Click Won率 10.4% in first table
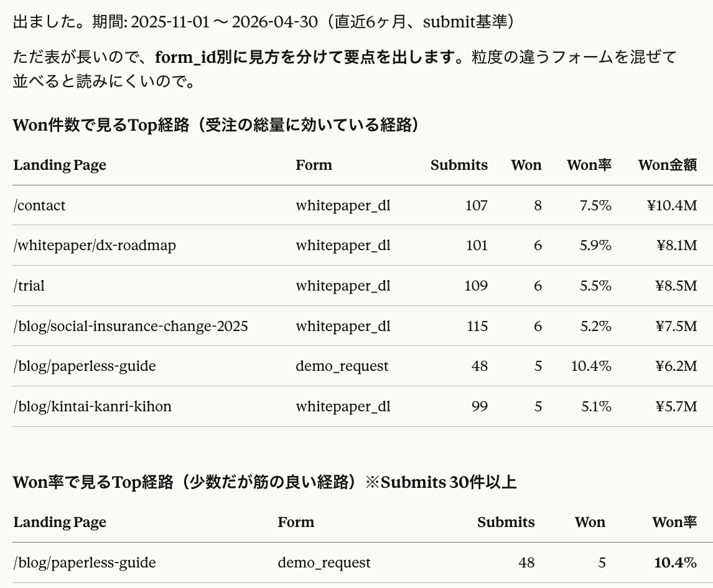713x588 pixels. pos(591,366)
